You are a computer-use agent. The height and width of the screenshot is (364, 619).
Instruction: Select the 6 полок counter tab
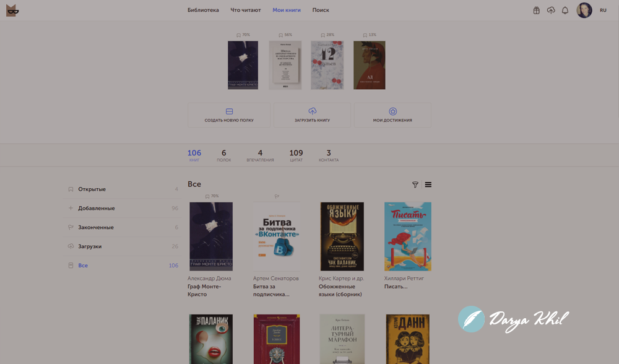click(x=224, y=155)
